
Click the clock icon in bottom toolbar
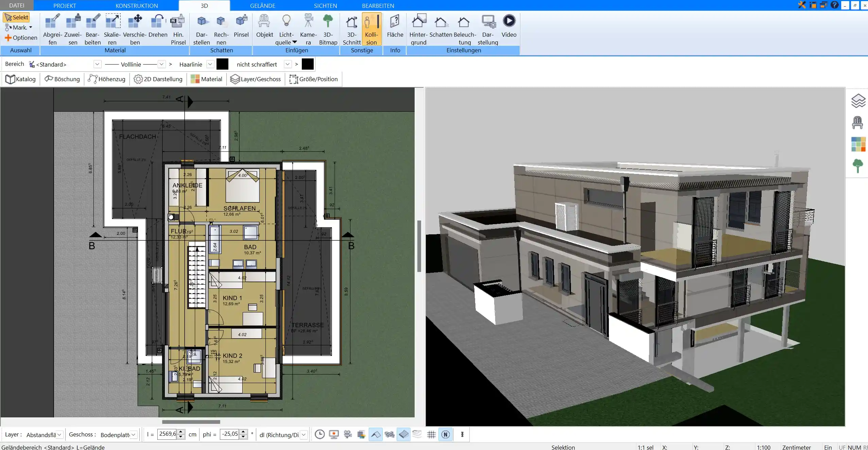tap(319, 434)
